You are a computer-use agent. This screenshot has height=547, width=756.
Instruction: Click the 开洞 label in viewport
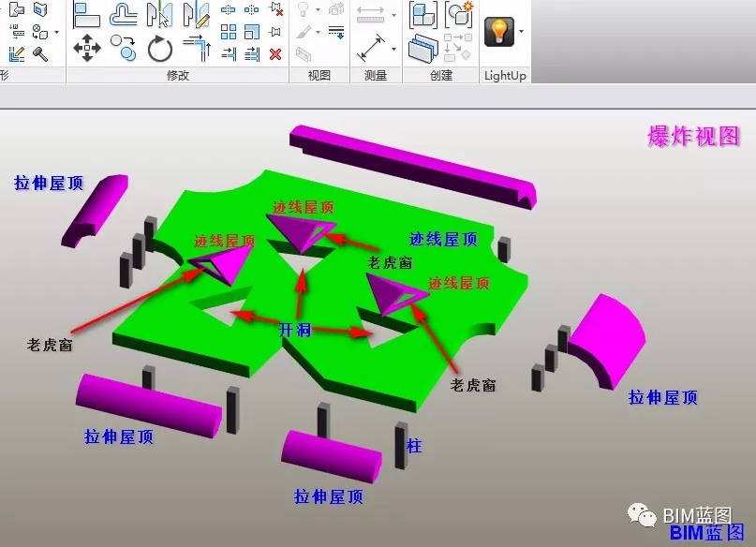[x=295, y=330]
